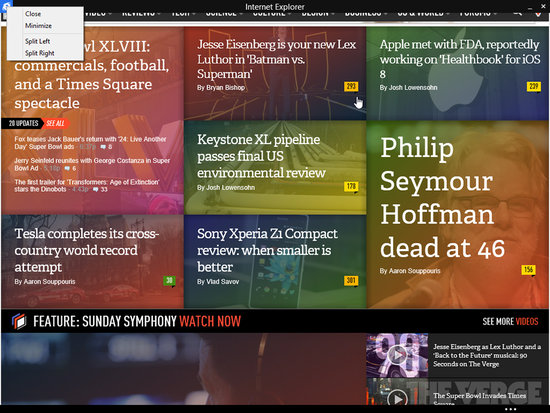Click the 178 comment badge on Keystone XL story

[351, 187]
